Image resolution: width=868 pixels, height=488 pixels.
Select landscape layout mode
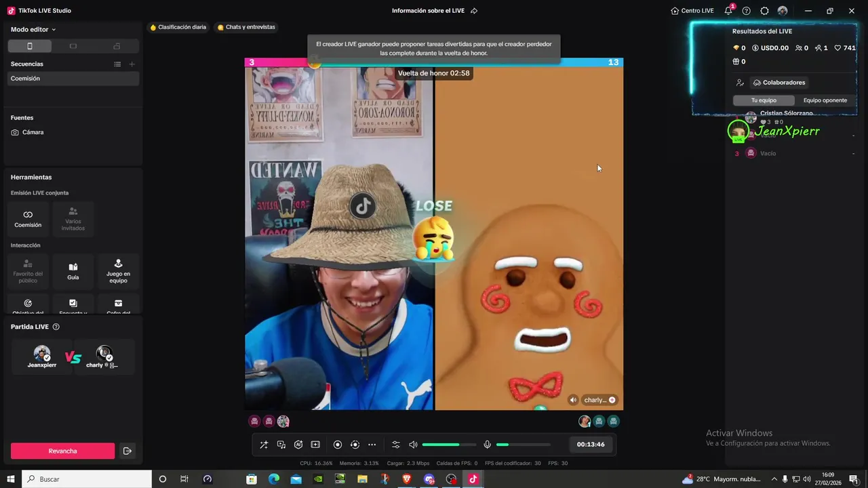(x=73, y=46)
